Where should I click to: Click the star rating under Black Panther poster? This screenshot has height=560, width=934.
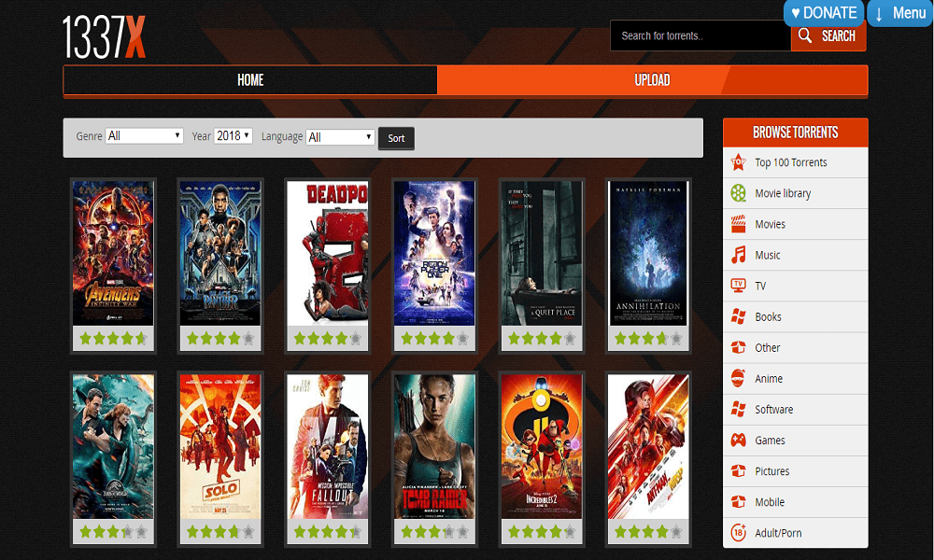[x=220, y=339]
